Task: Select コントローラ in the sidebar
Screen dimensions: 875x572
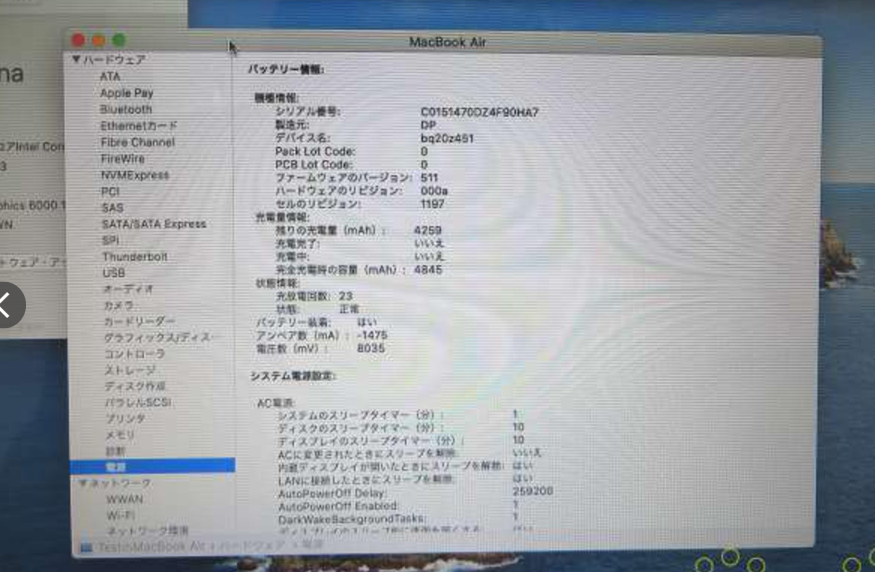Action: point(135,354)
